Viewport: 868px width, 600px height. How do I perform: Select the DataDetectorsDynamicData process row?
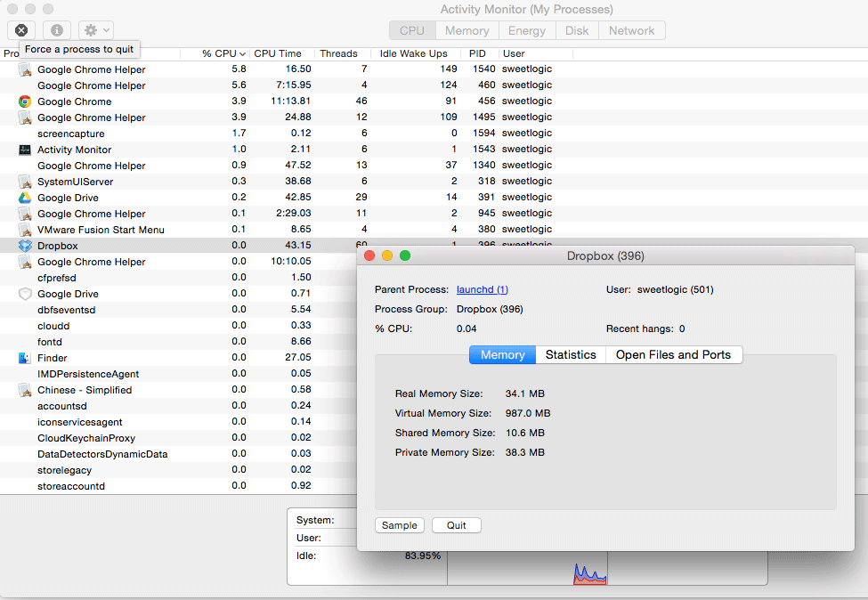click(x=178, y=454)
